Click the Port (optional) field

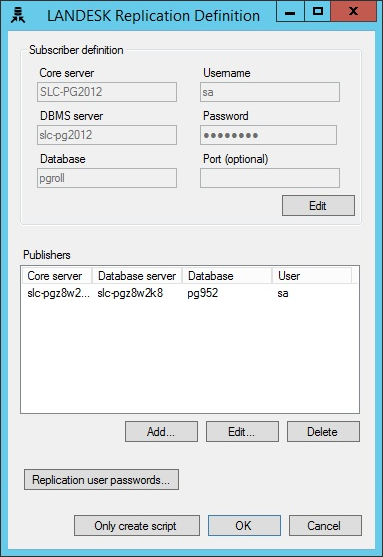click(270, 178)
